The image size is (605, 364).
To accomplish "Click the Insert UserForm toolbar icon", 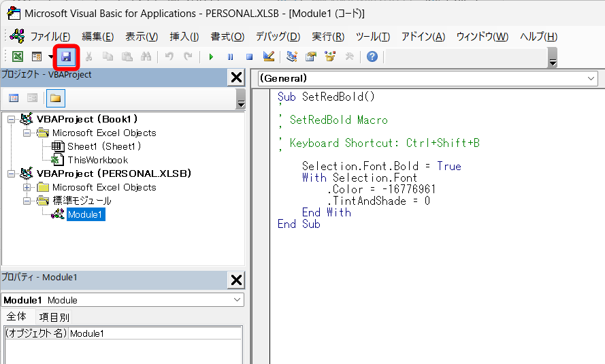I will click(37, 56).
